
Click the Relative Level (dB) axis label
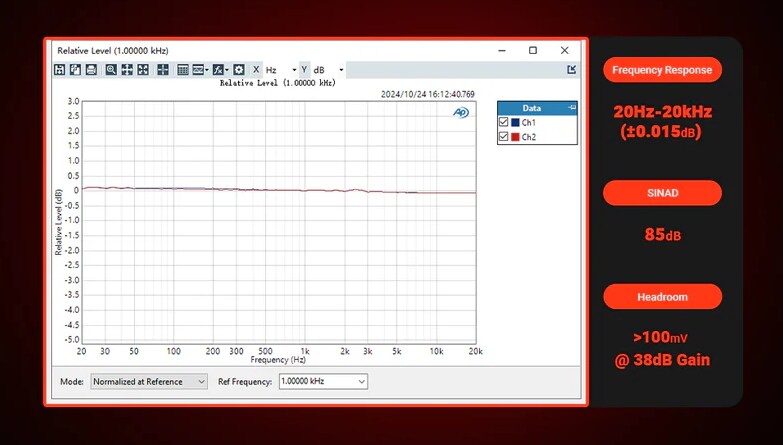click(x=58, y=222)
